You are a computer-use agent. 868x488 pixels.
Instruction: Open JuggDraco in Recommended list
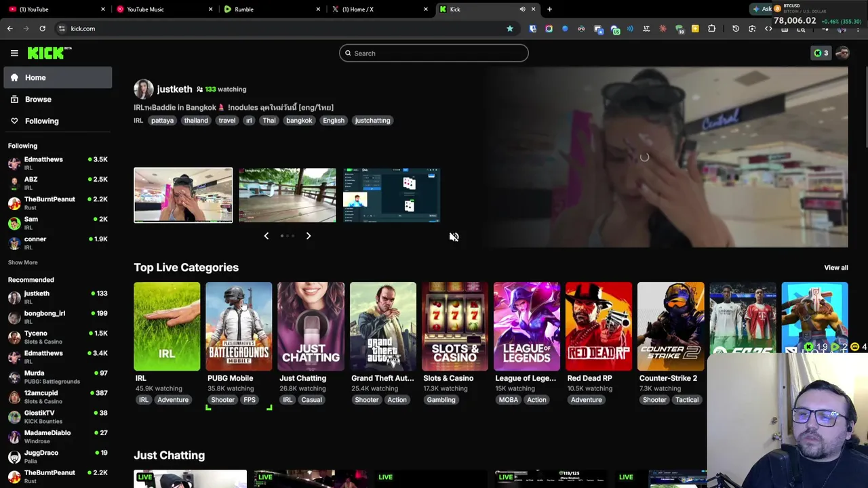(x=58, y=456)
